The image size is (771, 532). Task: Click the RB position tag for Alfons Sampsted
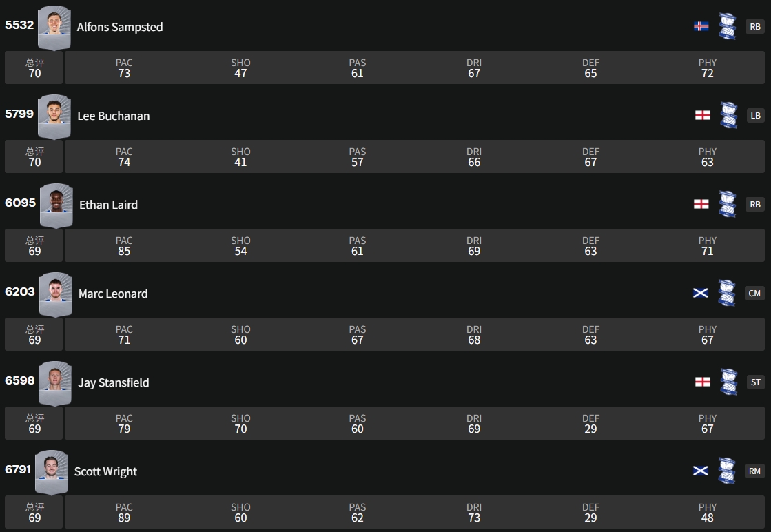755,27
